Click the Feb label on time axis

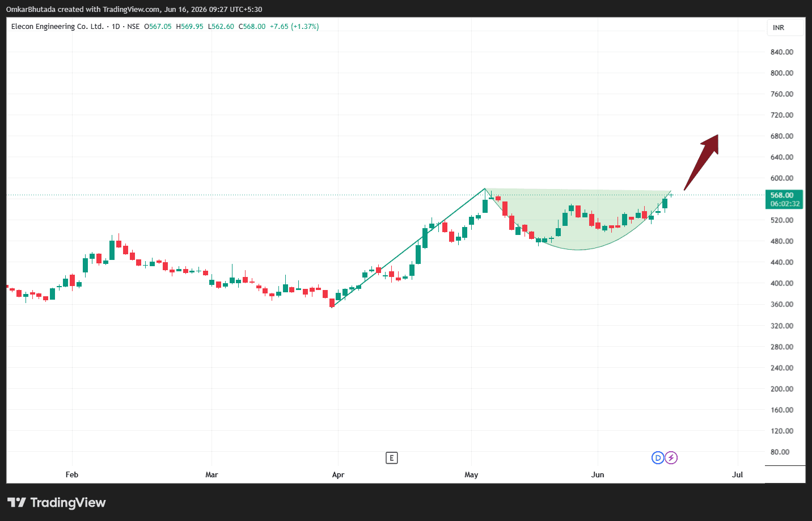72,474
